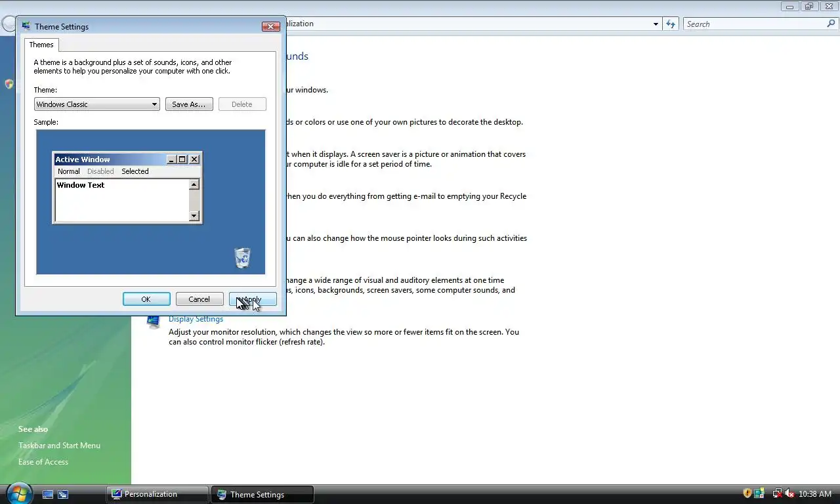Click the Windows Sidebar tray icon
This screenshot has height=504, width=840.
[759, 493]
